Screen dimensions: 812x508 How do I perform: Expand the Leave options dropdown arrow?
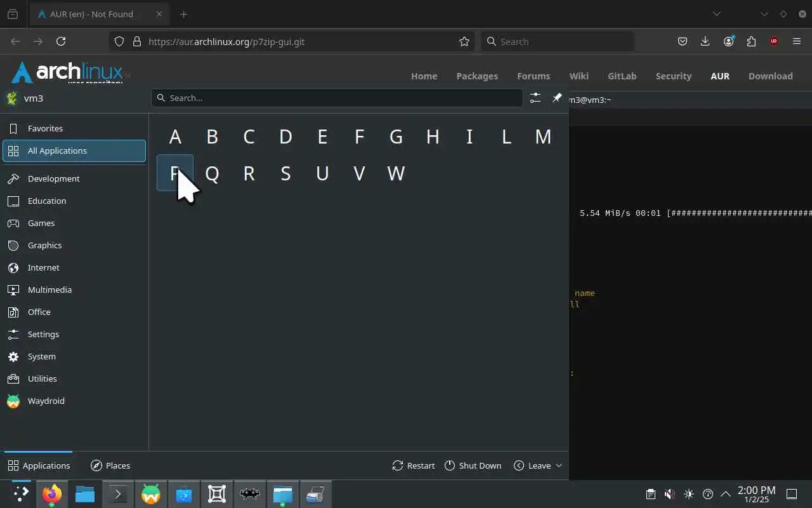pyautogui.click(x=559, y=465)
